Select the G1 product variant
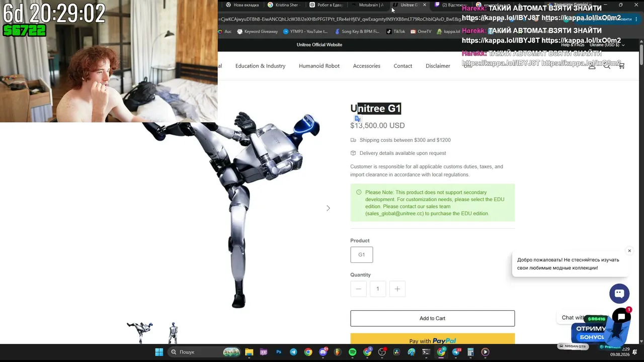The width and height of the screenshot is (644, 362). (x=362, y=254)
